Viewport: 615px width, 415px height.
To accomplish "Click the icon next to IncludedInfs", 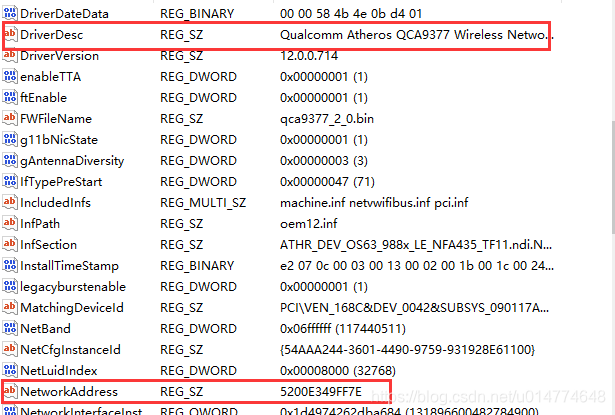I will coord(10,203).
